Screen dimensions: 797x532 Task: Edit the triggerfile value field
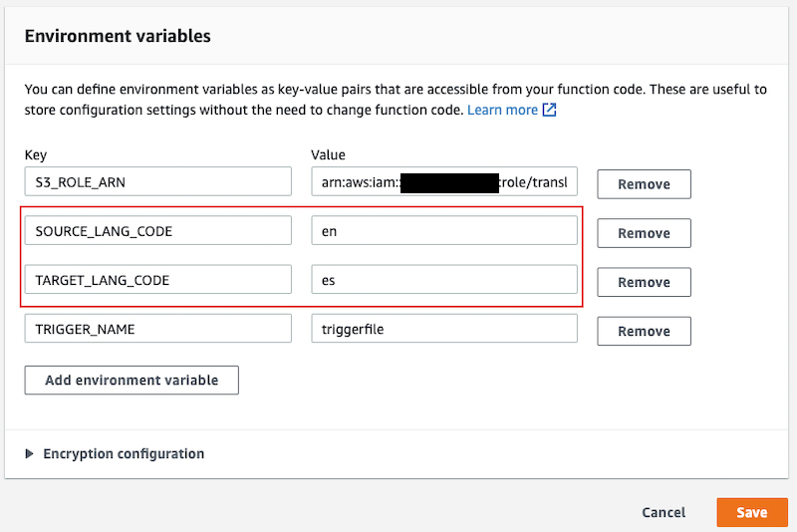[x=444, y=329]
